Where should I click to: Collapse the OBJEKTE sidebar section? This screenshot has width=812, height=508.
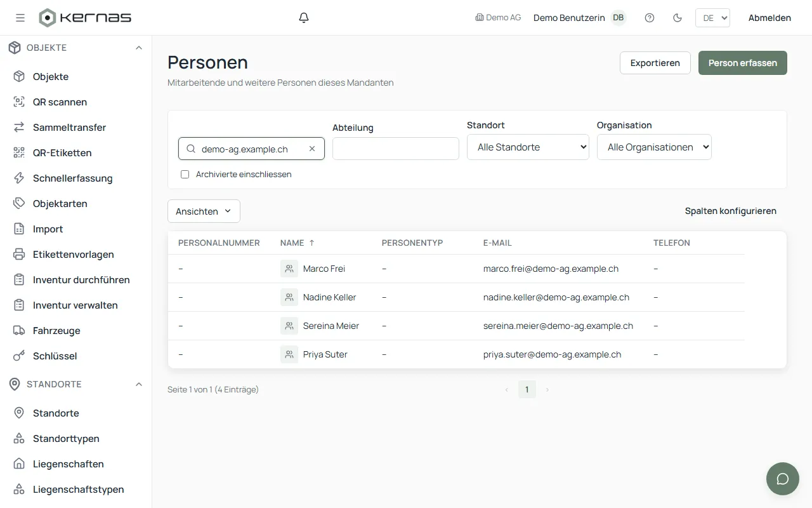139,48
